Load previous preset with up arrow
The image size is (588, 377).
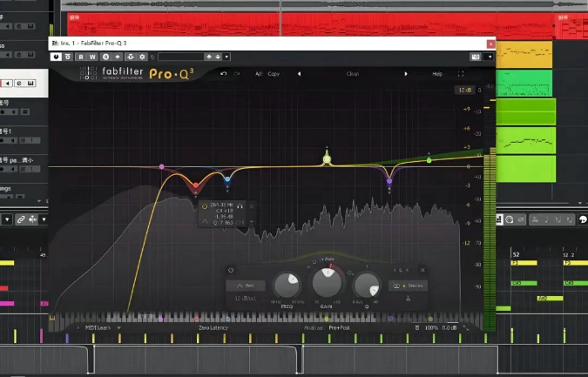[209, 57]
